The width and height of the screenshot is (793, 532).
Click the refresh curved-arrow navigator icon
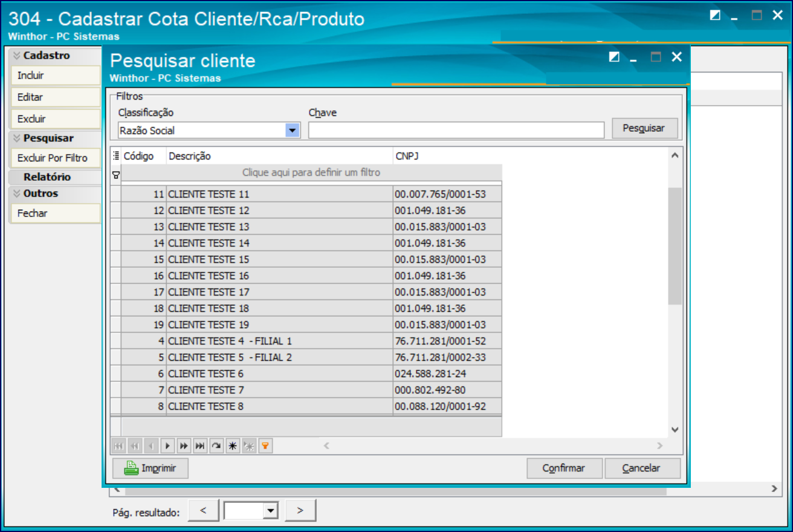pyautogui.click(x=216, y=446)
